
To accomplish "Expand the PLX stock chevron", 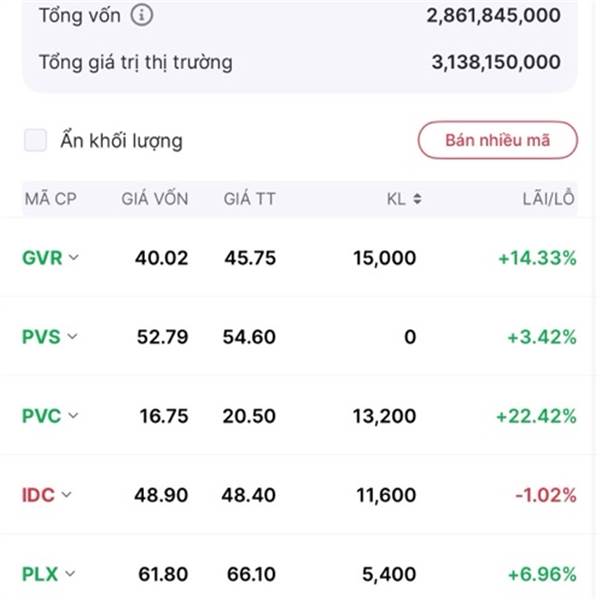I will (x=71, y=574).
